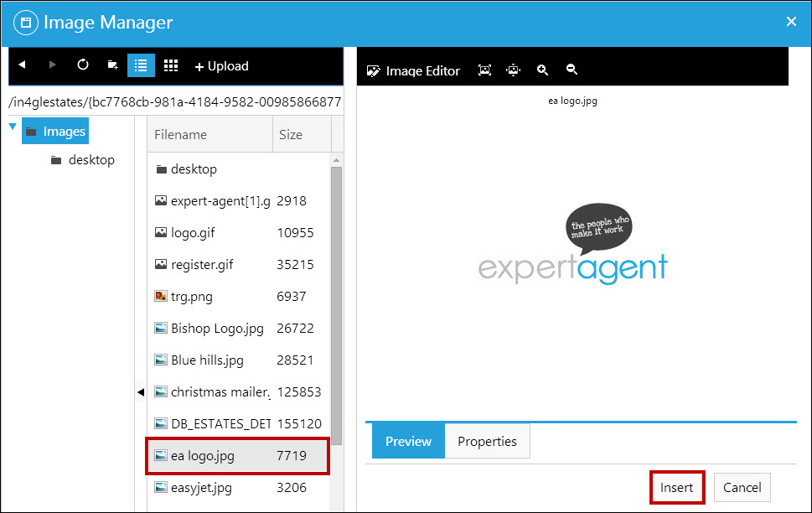
Task: Fit image to best size icon
Action: (x=484, y=70)
